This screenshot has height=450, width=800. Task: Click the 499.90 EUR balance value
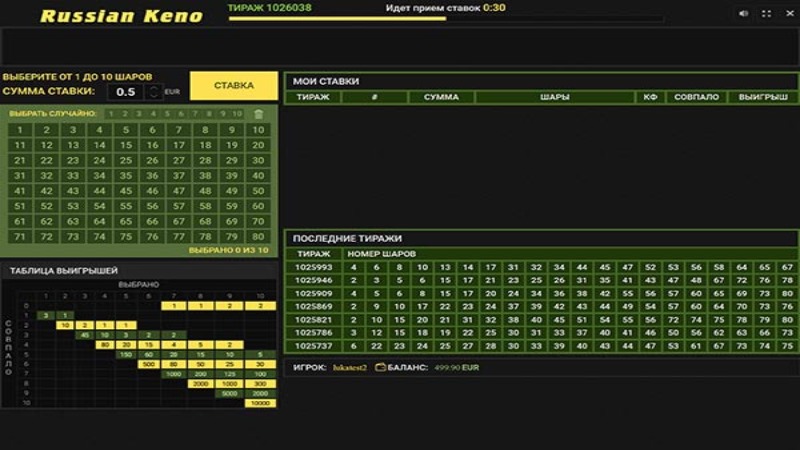pyautogui.click(x=457, y=367)
